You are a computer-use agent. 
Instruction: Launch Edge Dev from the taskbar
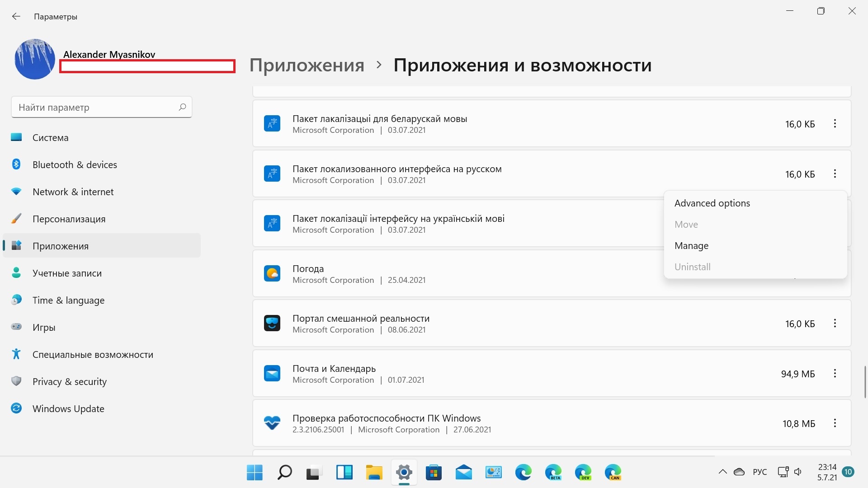click(583, 472)
